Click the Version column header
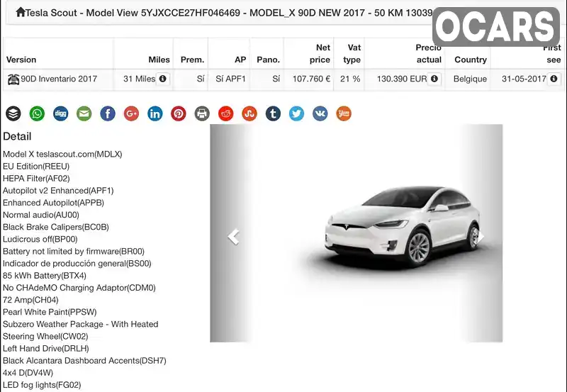 [x=21, y=60]
